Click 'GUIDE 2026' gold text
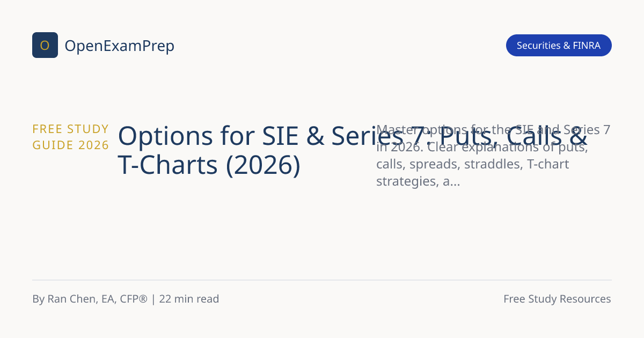Screen dimensions: 644x338 pyautogui.click(x=71, y=145)
